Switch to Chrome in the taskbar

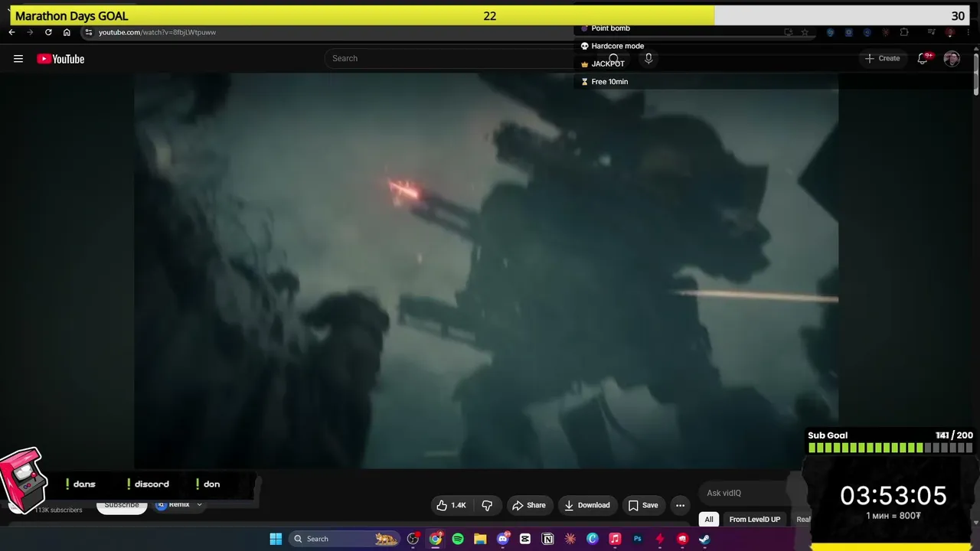[x=436, y=539]
